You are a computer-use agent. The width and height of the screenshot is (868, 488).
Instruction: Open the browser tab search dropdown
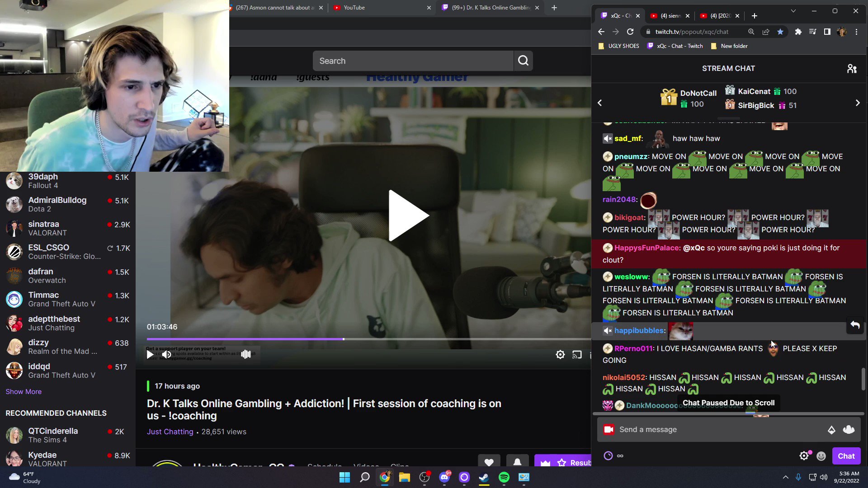tap(793, 10)
